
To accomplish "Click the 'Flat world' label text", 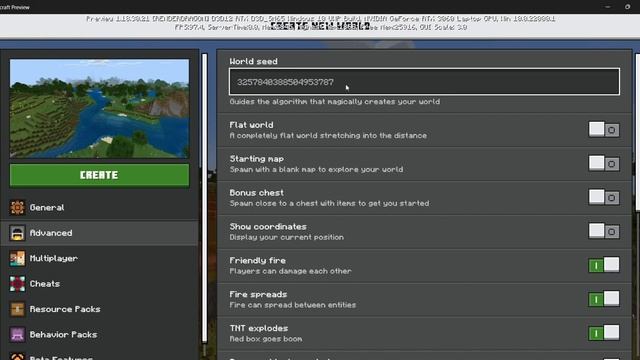I will click(251, 125).
